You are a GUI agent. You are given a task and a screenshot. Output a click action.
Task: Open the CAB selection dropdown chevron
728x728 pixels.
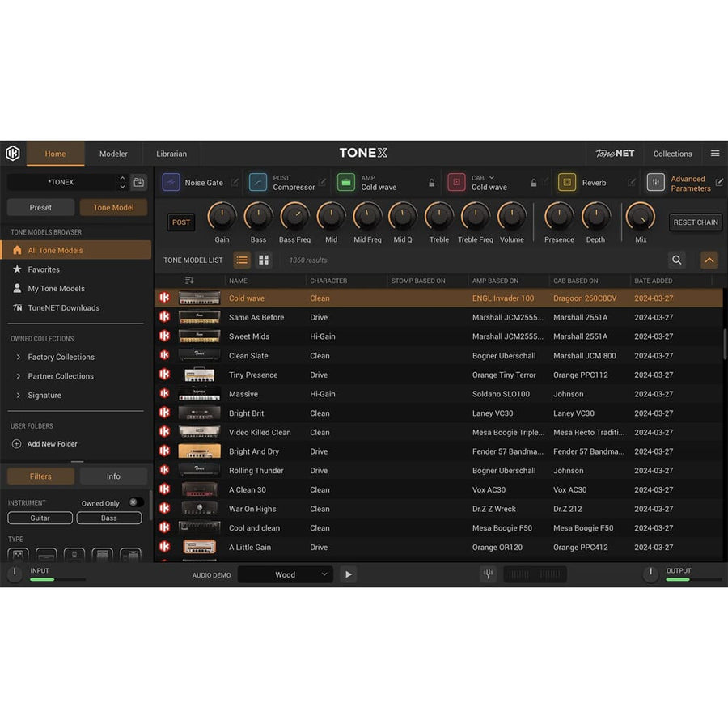point(492,177)
